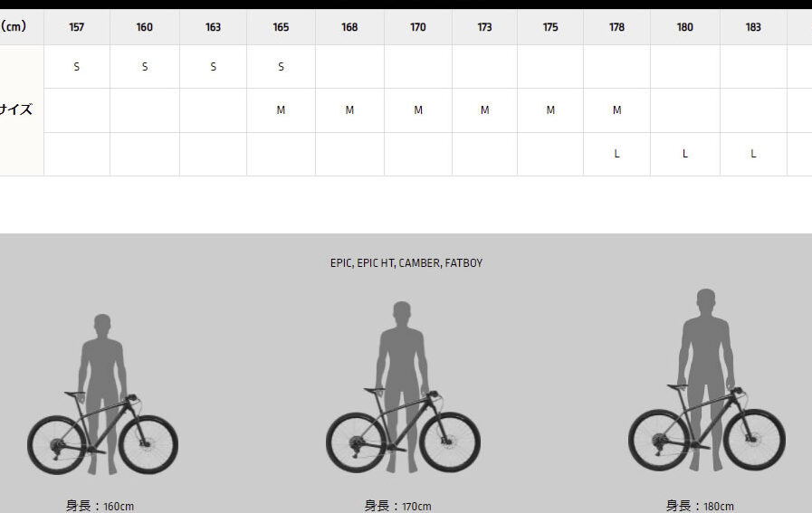
Task: Click the 身長：170cm caption
Action: (397, 506)
